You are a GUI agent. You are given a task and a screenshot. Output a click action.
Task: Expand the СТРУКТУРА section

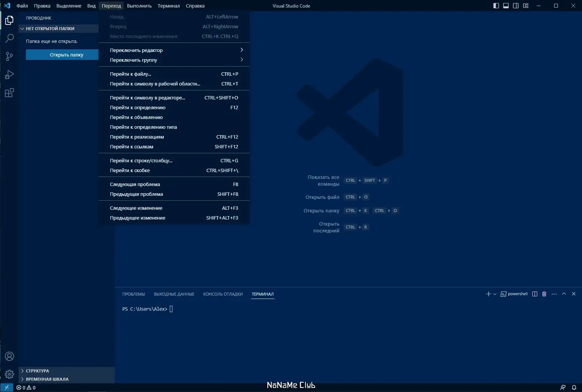[x=67, y=371]
